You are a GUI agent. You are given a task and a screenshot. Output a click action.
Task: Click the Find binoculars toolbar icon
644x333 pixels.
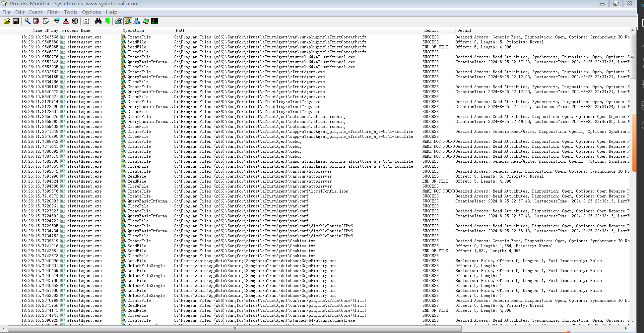pos(98,21)
